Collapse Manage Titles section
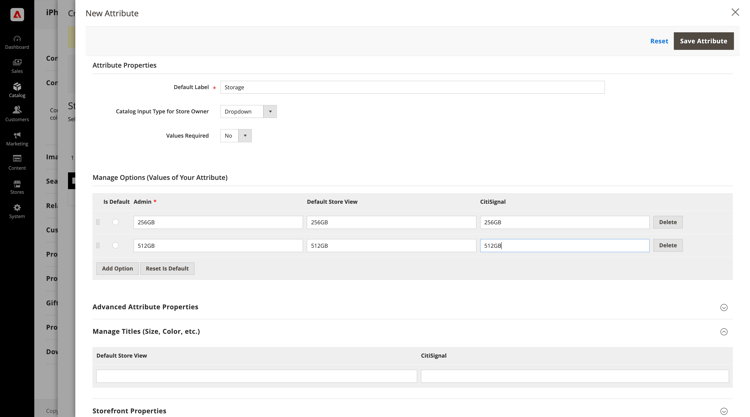Screen dimensions: 750x417 (724, 331)
